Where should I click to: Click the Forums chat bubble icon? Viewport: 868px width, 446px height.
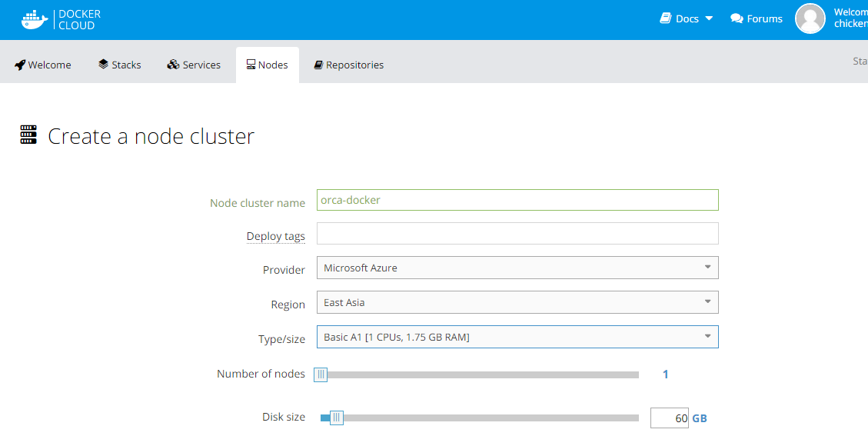[737, 18]
